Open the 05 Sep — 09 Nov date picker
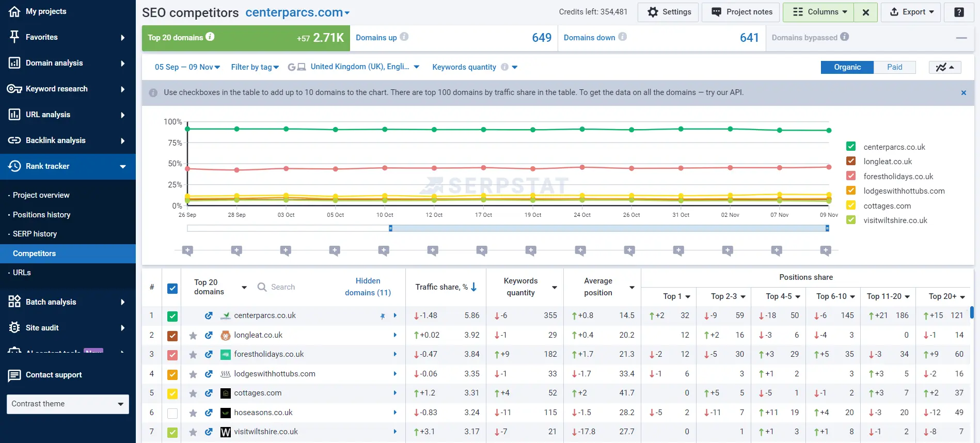 tap(187, 67)
